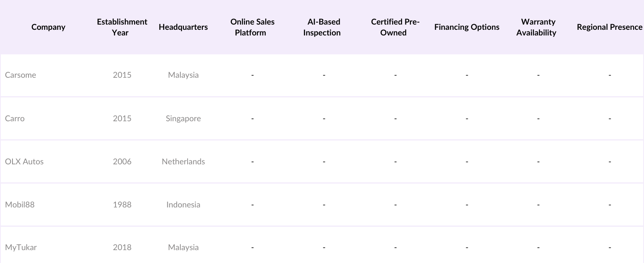
Task: Click the Certified Pre-Owned column header
Action: coord(395,27)
